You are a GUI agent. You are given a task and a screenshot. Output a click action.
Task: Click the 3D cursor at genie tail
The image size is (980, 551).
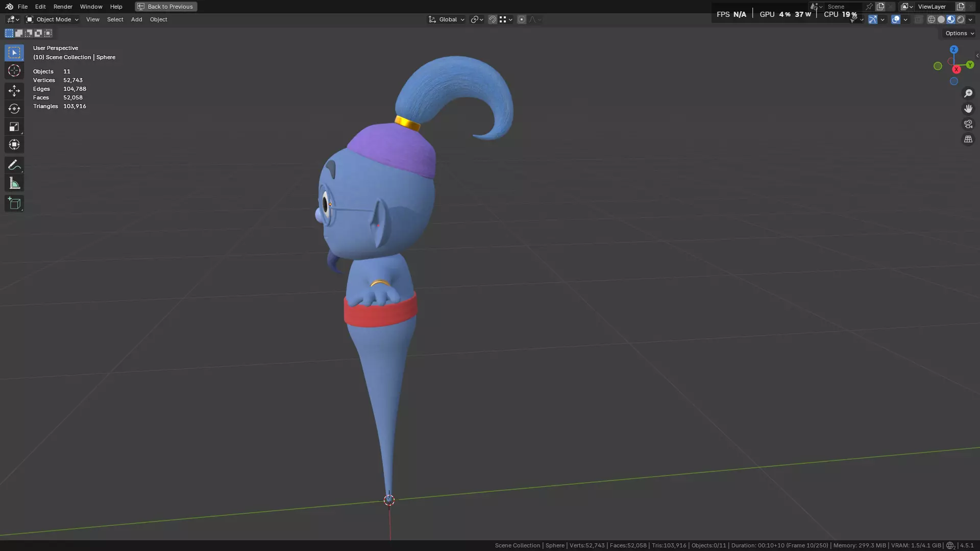pos(389,500)
